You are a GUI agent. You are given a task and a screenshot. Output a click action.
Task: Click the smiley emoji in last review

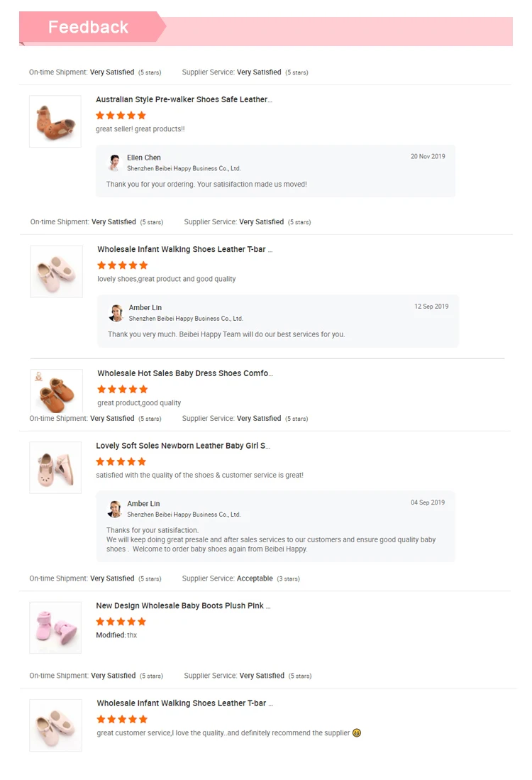click(x=357, y=732)
